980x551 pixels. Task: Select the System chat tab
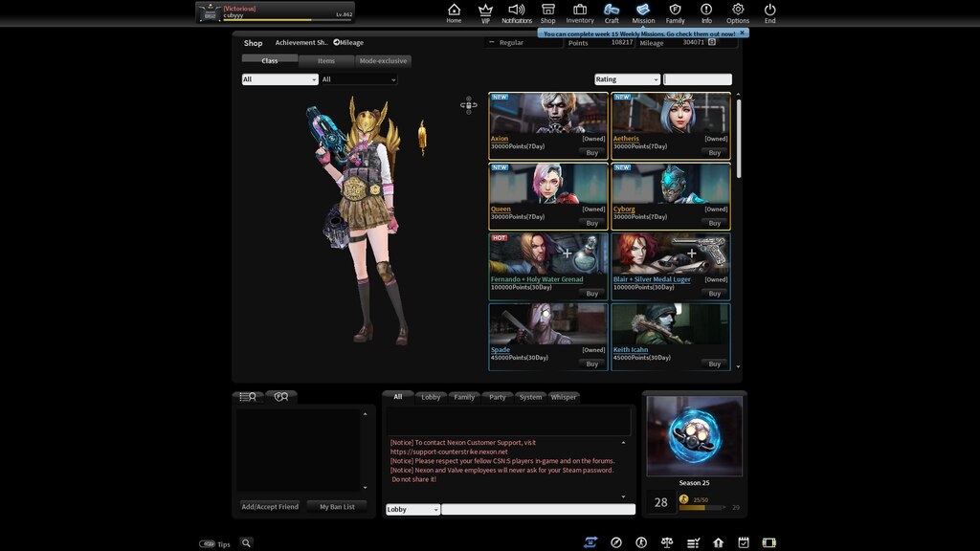point(530,397)
